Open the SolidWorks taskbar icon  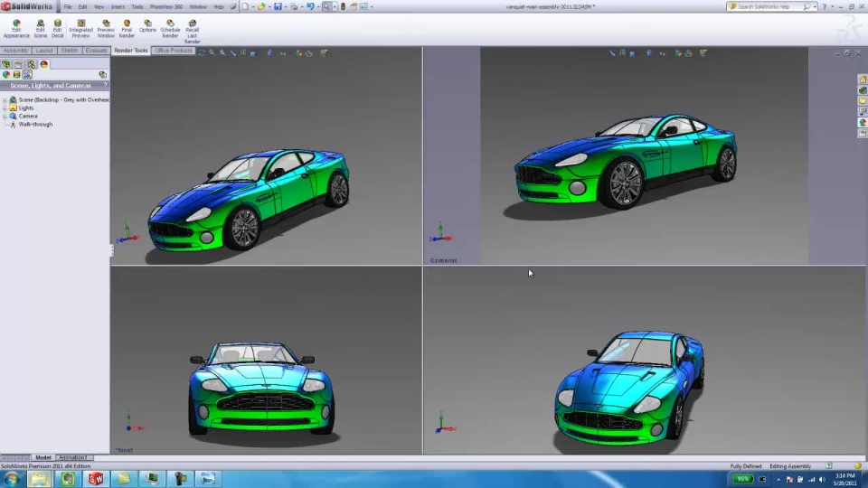(x=96, y=479)
